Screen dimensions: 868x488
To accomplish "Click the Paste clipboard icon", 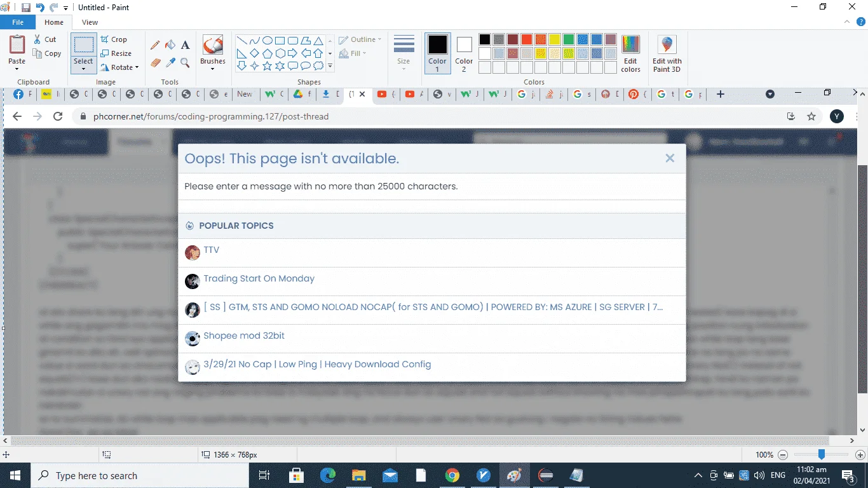I will (x=17, y=45).
